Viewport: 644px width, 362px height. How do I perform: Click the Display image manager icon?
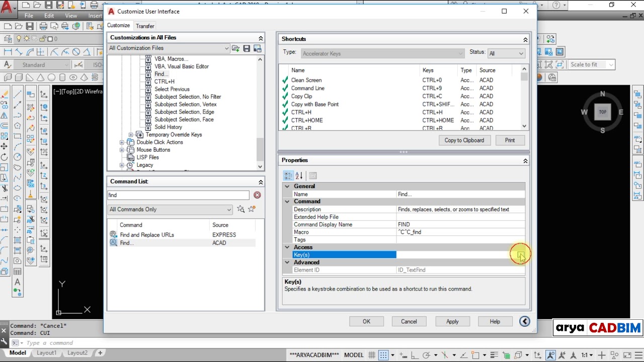click(x=258, y=48)
